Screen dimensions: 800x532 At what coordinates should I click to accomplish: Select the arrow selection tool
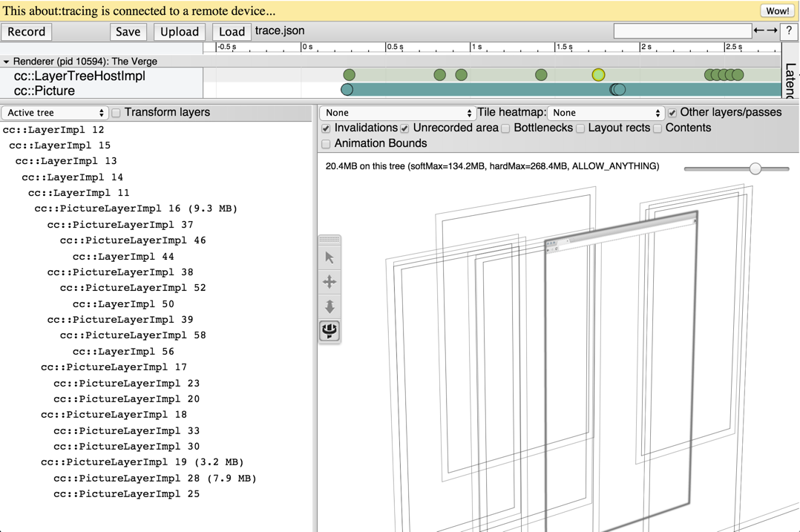point(329,257)
